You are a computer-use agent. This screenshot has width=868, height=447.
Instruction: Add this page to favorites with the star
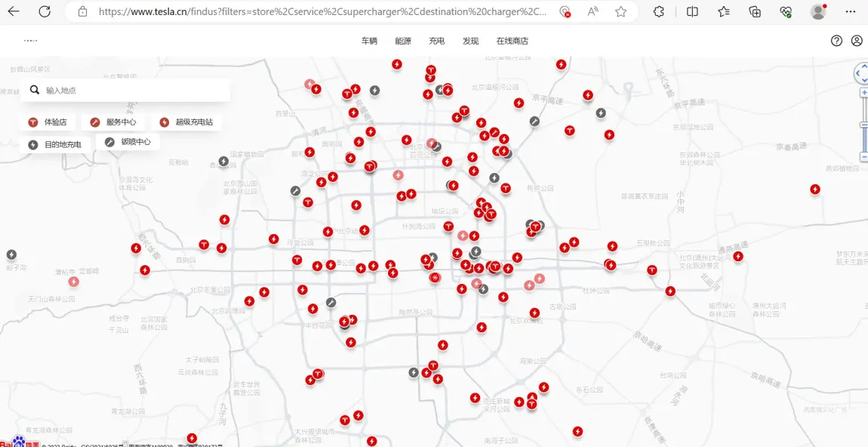pyautogui.click(x=621, y=11)
